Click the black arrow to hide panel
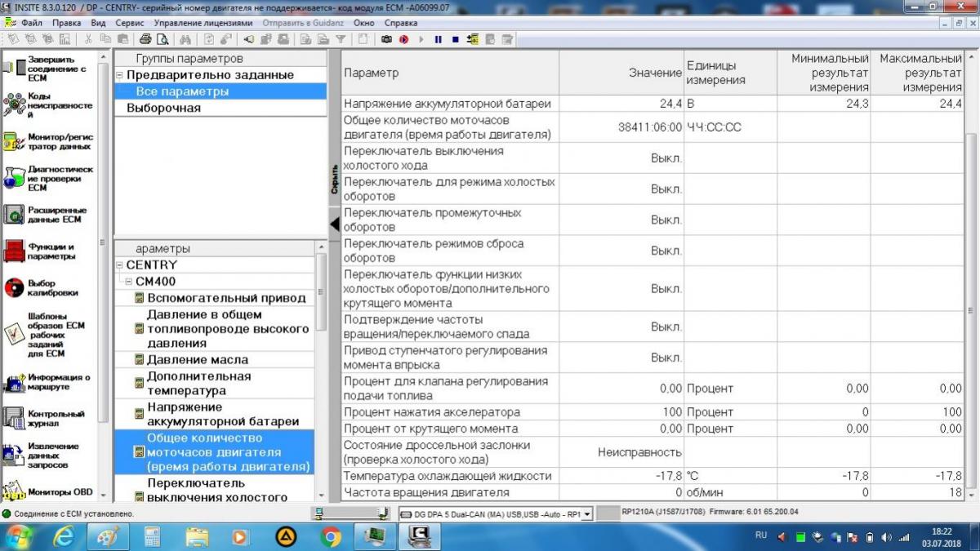980x551 pixels. pyautogui.click(x=334, y=224)
